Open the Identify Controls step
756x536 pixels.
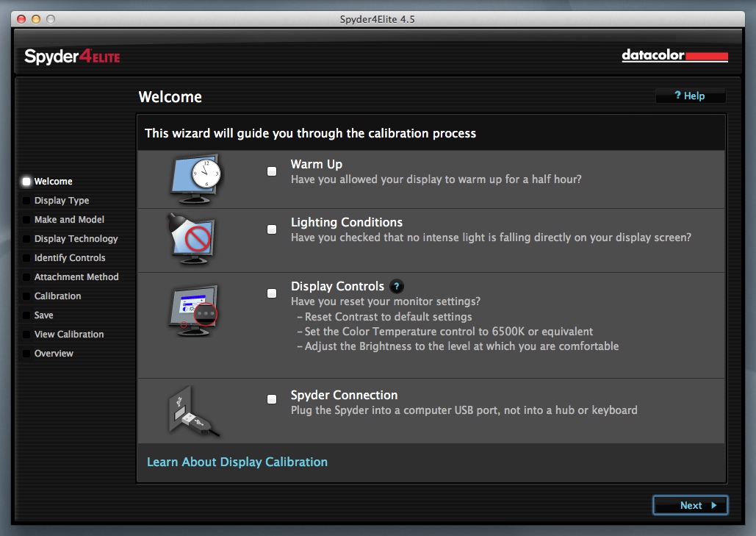[70, 258]
